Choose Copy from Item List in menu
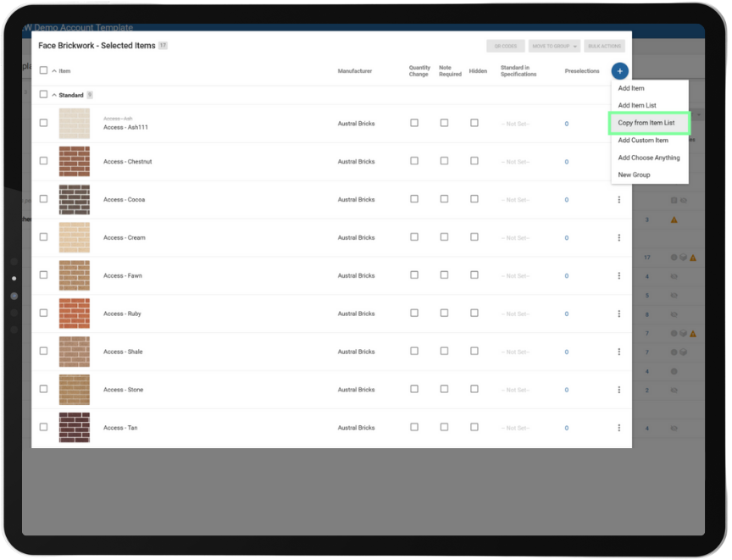 pyautogui.click(x=648, y=123)
